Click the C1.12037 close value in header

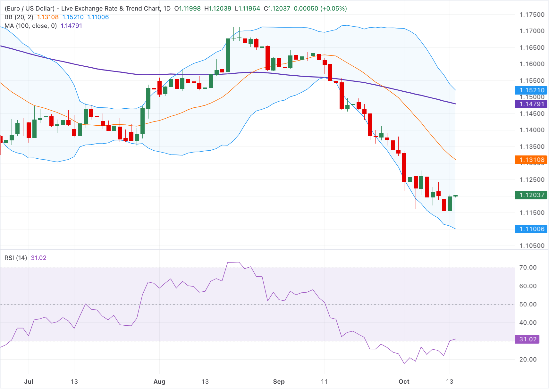(x=277, y=9)
